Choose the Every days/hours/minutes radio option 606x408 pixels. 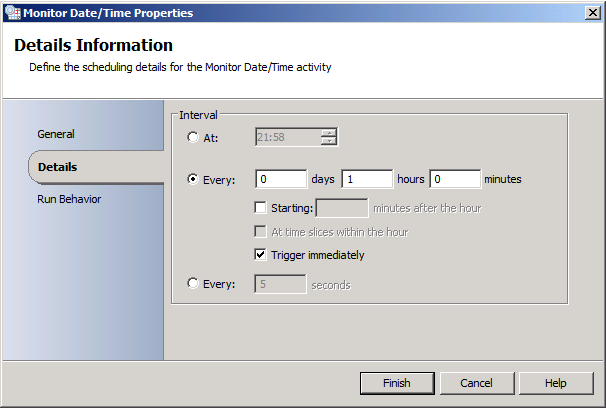[193, 180]
